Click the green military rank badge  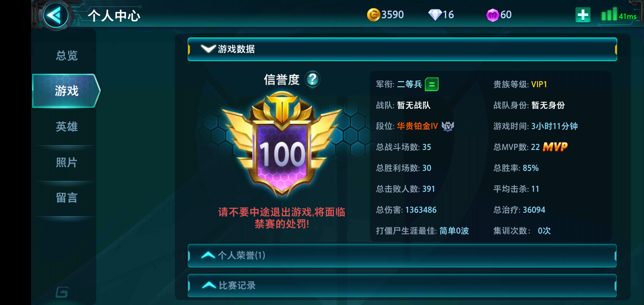432,84
